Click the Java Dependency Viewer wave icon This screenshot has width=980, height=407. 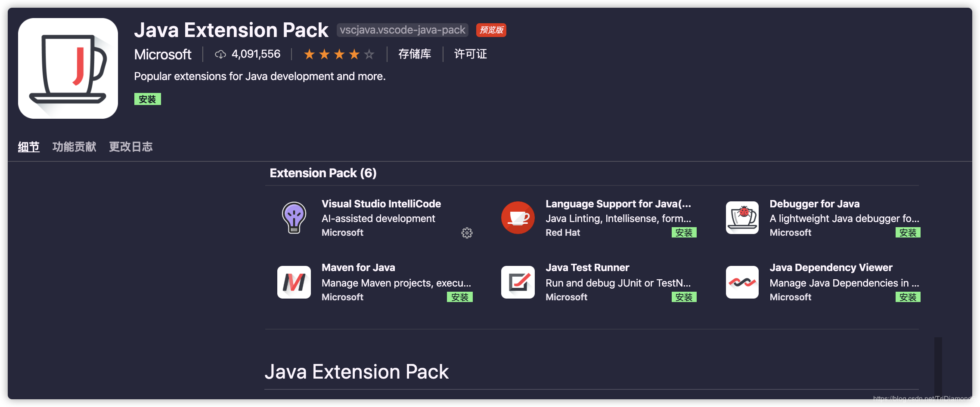pyautogui.click(x=742, y=282)
